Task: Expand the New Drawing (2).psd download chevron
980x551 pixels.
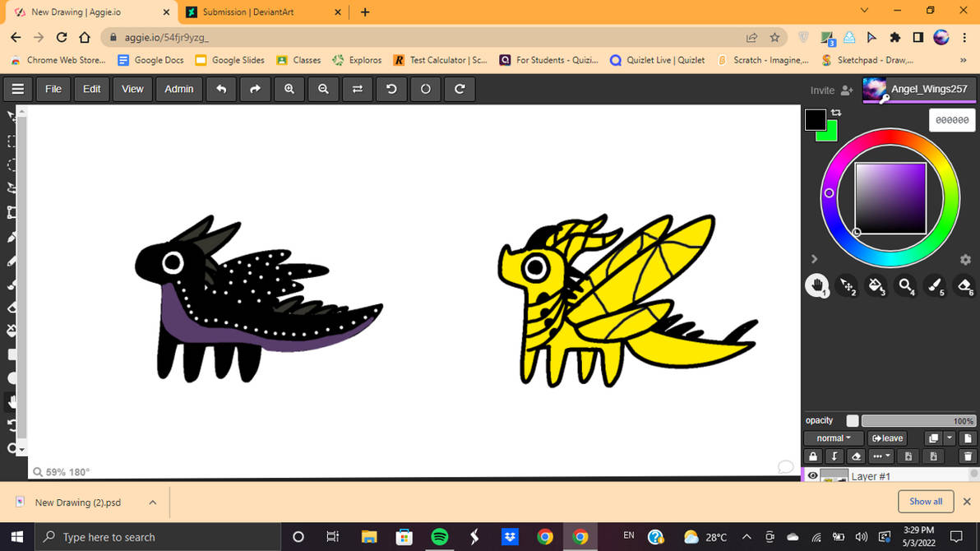Action: [152, 502]
